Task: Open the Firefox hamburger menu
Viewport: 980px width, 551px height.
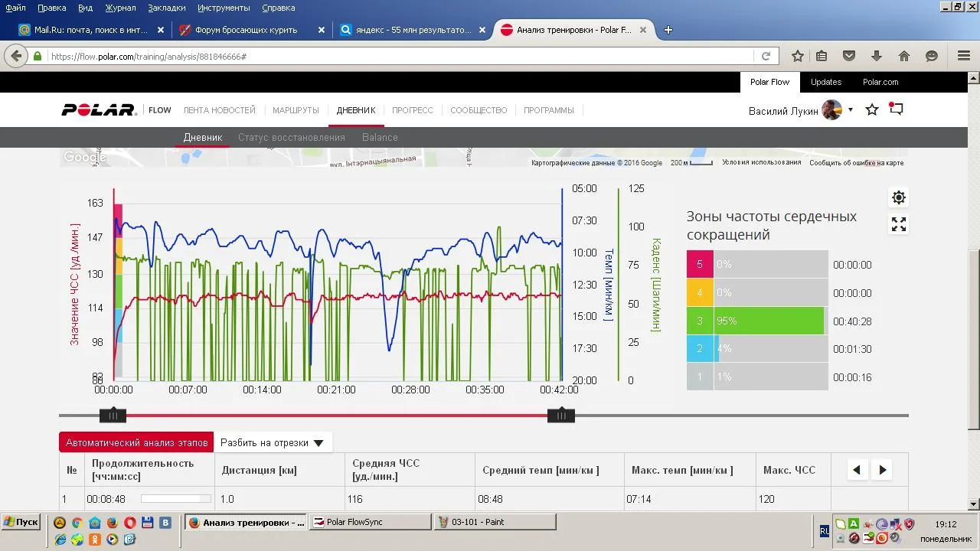Action: 964,56
